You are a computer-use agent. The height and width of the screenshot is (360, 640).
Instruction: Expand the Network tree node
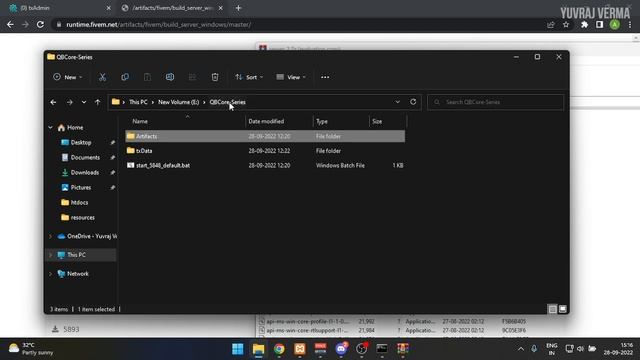pyautogui.click(x=51, y=274)
